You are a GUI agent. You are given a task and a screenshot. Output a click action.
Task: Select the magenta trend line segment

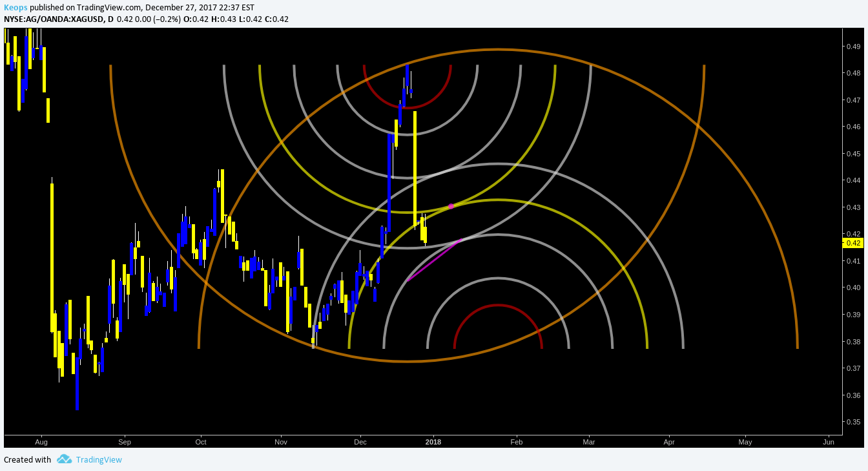435,260
